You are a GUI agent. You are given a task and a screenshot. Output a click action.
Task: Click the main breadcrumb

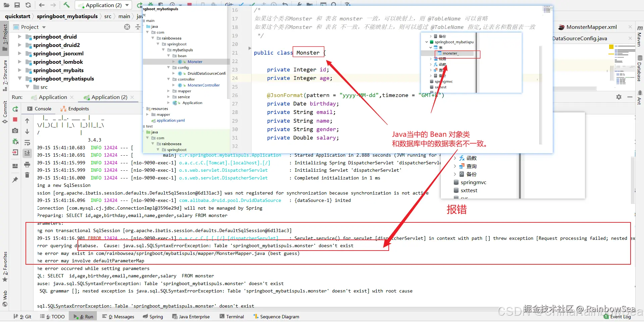tap(124, 16)
